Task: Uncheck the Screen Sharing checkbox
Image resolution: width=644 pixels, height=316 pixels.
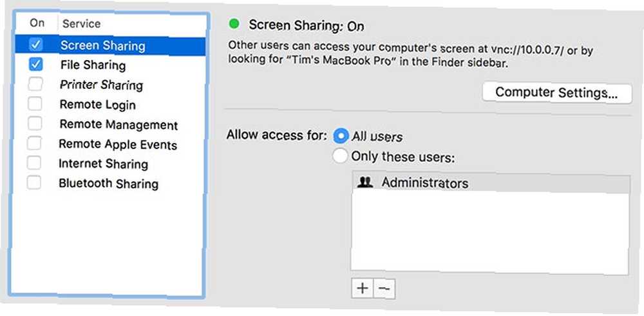Action: point(35,45)
